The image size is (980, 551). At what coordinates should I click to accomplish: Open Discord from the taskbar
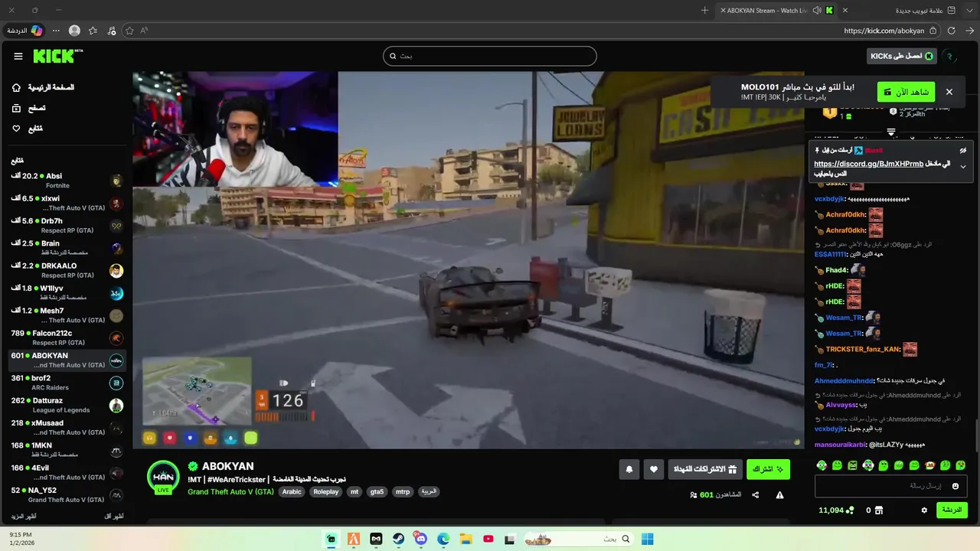pyautogui.click(x=420, y=539)
